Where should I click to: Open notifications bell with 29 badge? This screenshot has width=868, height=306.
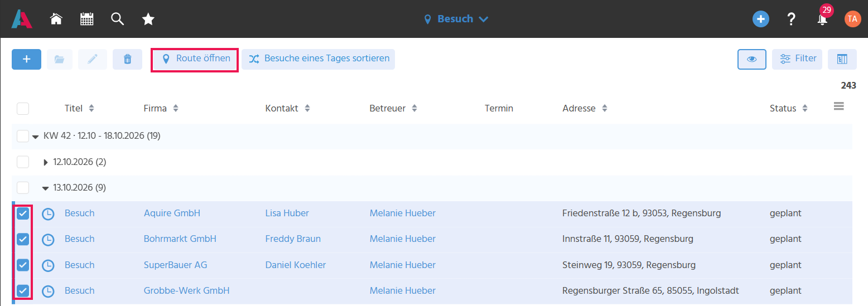pos(822,18)
